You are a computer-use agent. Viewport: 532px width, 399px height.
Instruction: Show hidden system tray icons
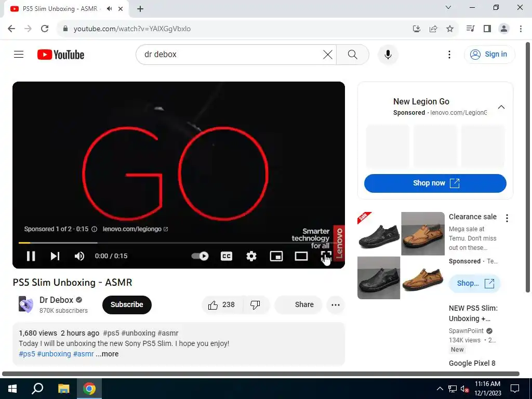(440, 389)
